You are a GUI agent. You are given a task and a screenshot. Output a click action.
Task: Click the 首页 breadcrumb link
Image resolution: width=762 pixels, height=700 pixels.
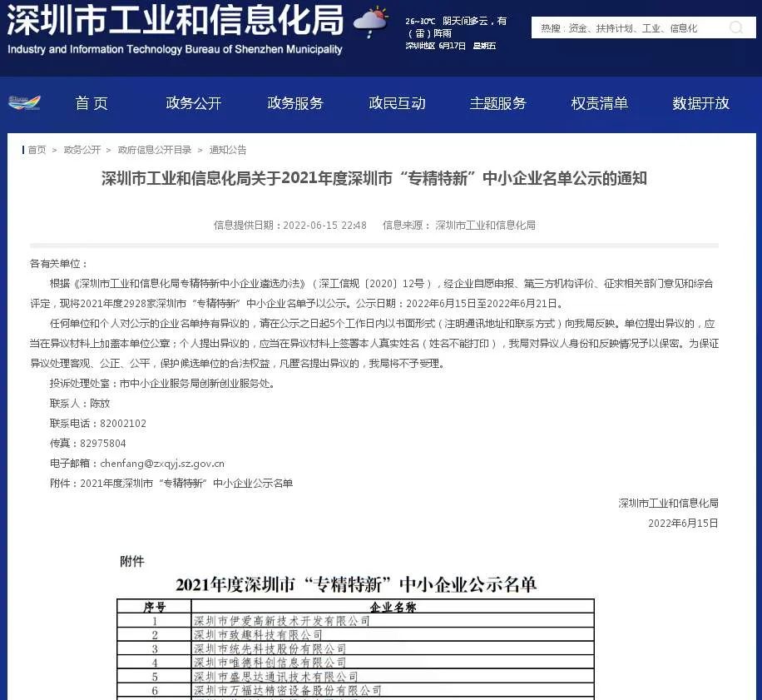(37, 150)
